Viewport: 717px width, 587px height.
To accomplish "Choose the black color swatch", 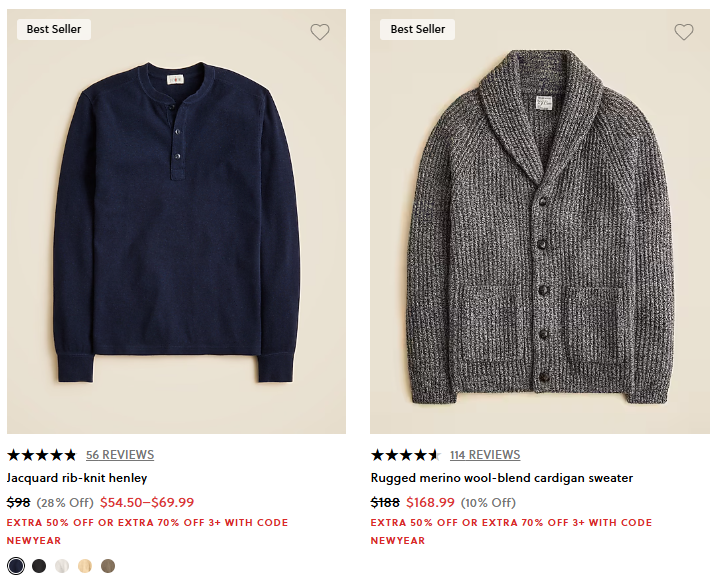I will click(39, 566).
